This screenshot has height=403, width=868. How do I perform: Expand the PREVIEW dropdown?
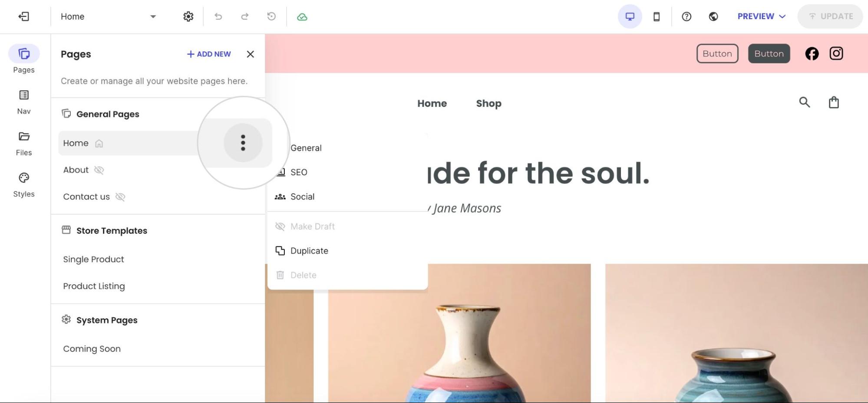coord(762,17)
